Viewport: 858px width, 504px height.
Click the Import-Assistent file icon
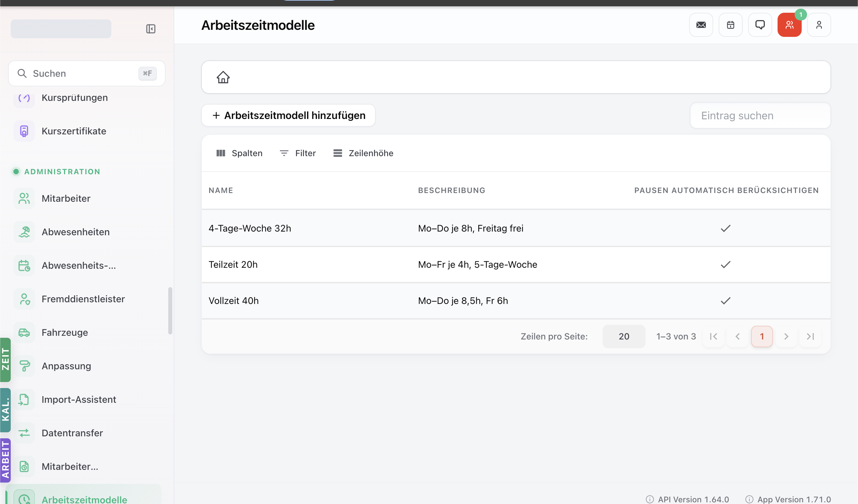[24, 399]
